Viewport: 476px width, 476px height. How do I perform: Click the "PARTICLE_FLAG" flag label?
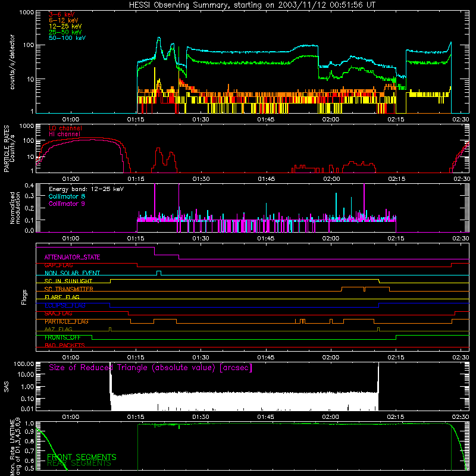coord(67,321)
